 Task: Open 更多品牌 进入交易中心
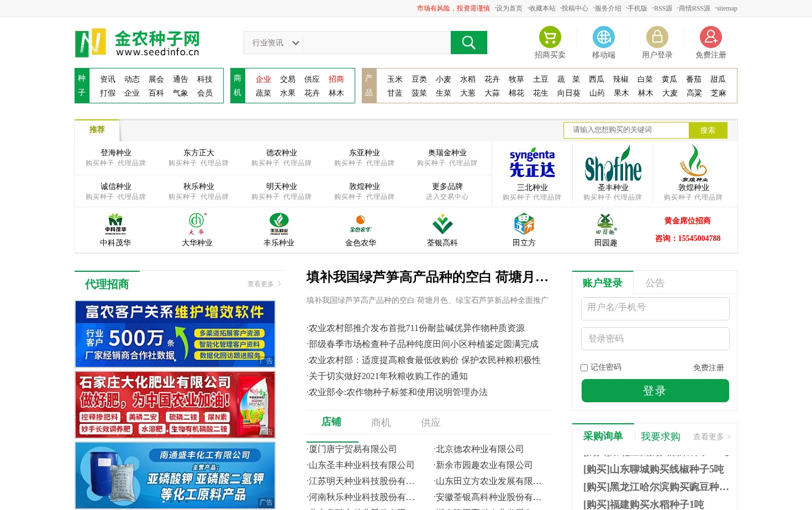(447, 191)
